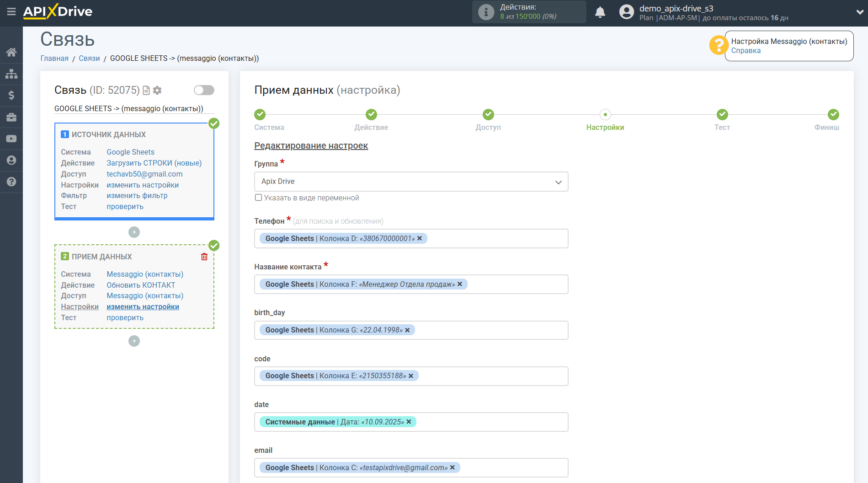Toggle the connection on/off switch
This screenshot has height=483, width=868.
tap(204, 90)
